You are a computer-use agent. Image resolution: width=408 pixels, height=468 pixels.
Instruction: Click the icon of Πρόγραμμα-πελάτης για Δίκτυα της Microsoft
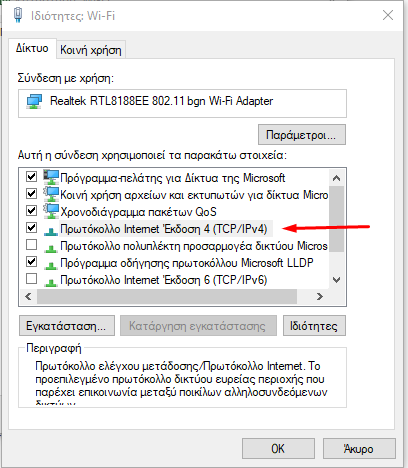pyautogui.click(x=51, y=177)
